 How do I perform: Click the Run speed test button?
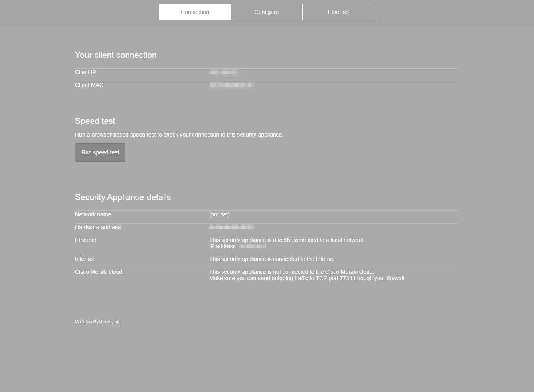pos(100,152)
